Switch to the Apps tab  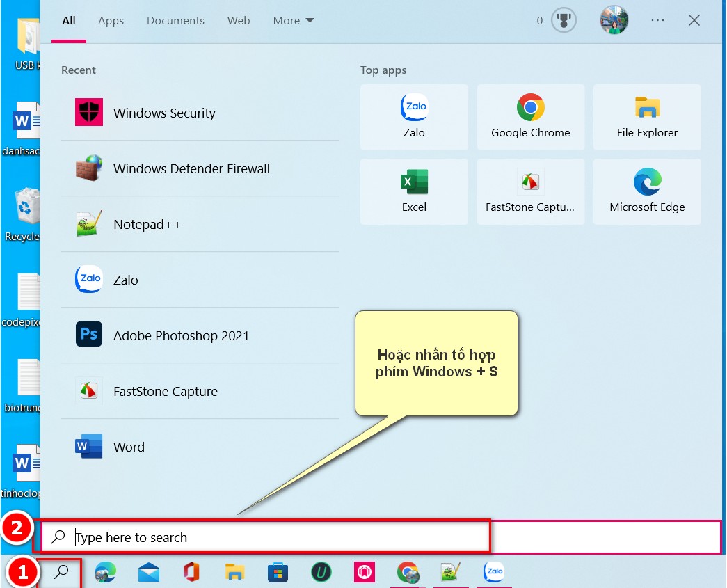coord(111,21)
